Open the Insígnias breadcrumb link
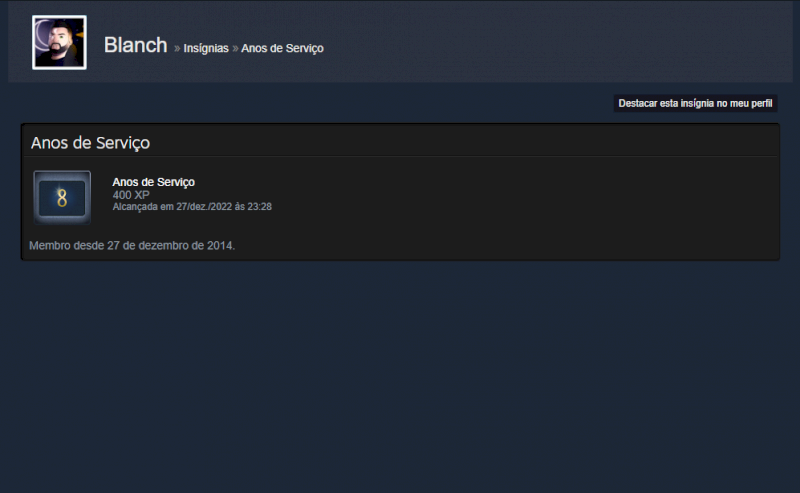The image size is (800, 493). pyautogui.click(x=206, y=48)
